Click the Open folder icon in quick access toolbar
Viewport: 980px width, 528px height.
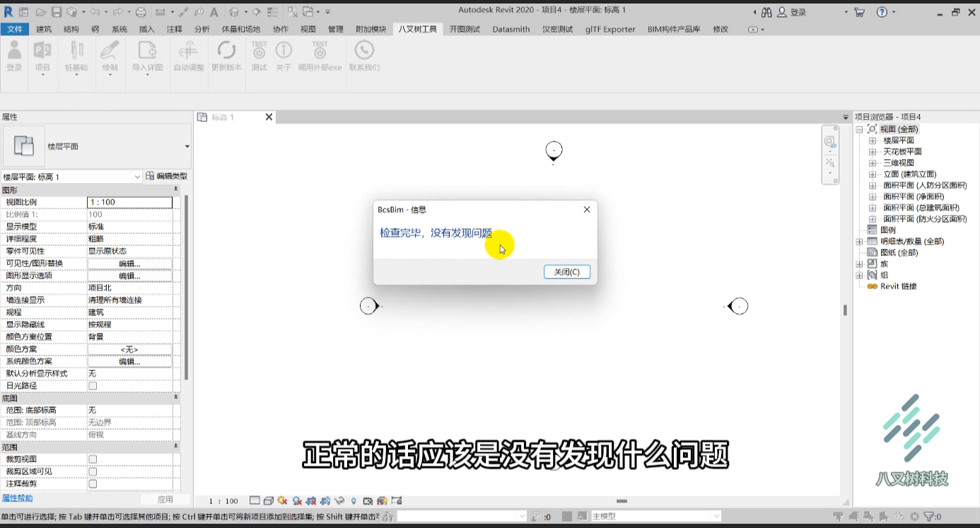pos(41,12)
